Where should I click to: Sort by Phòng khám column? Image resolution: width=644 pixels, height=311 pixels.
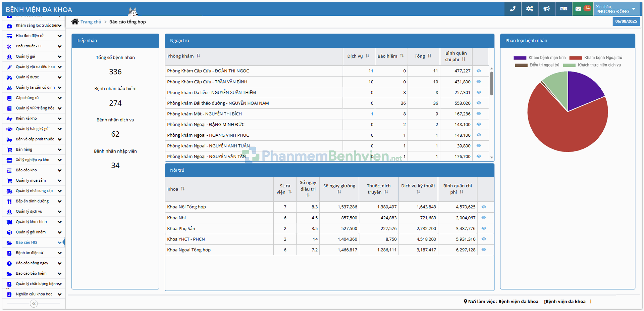198,56
